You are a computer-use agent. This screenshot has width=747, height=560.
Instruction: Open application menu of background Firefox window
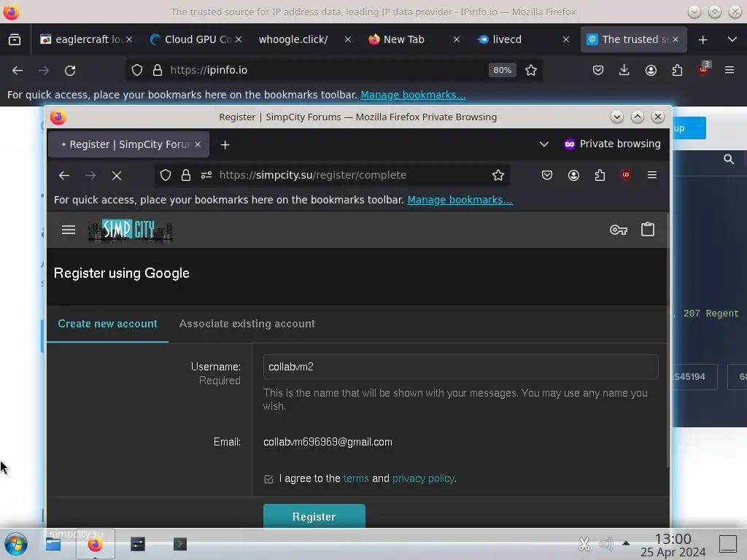pyautogui.click(x=729, y=71)
